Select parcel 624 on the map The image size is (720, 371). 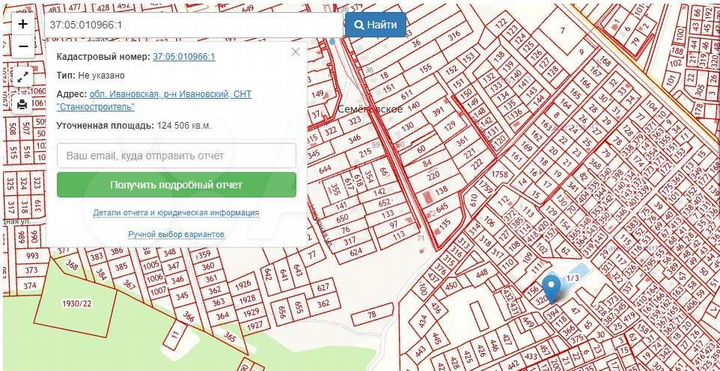356,252
